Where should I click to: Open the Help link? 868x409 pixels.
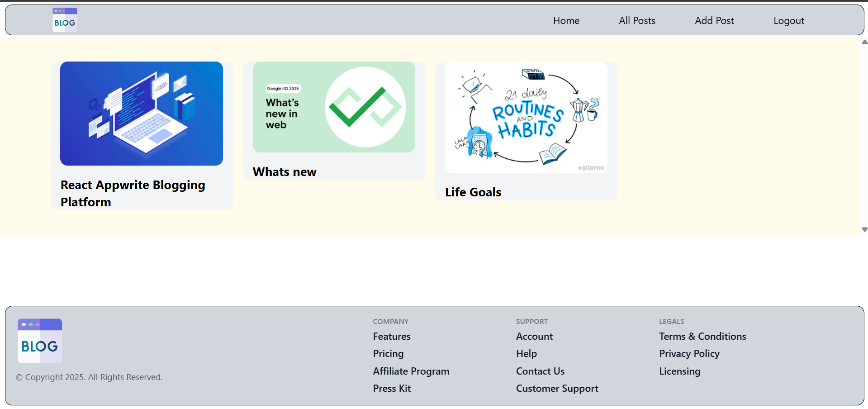point(526,353)
